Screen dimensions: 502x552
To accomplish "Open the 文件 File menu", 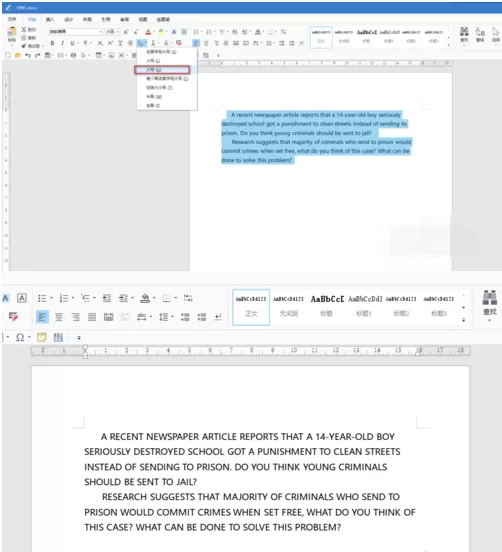I will click(x=12, y=19).
